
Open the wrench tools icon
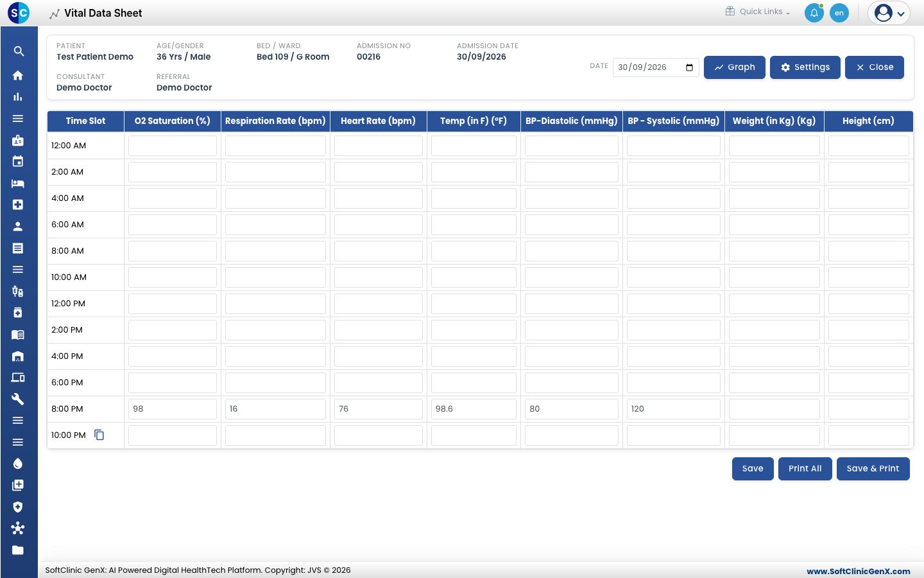tap(18, 399)
